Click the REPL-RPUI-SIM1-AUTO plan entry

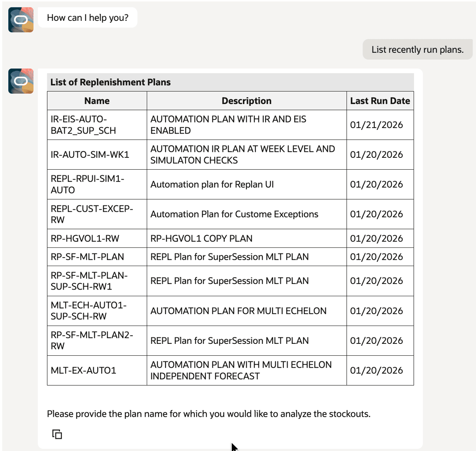coord(88,184)
